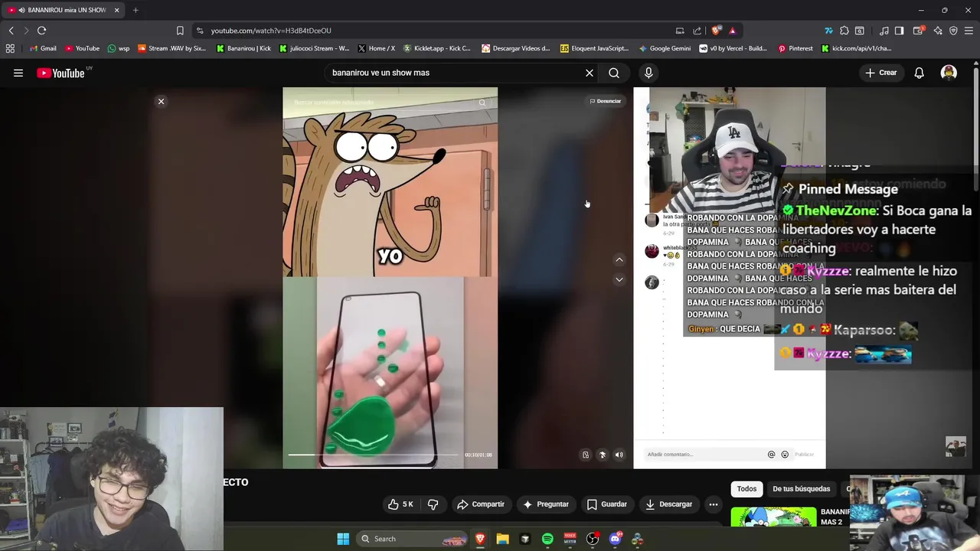Start voice search with the microphone
The width and height of the screenshot is (980, 551).
[648, 73]
